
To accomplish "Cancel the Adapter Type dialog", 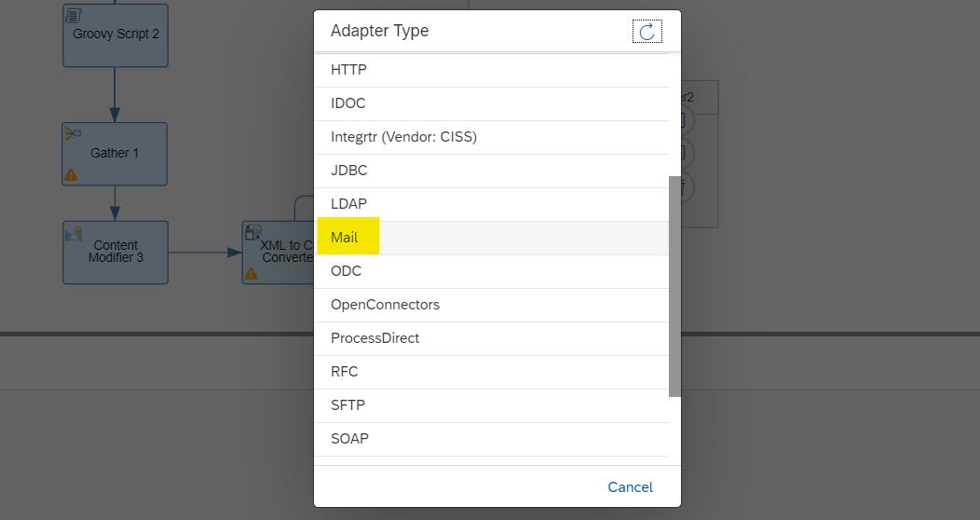I will [630, 487].
